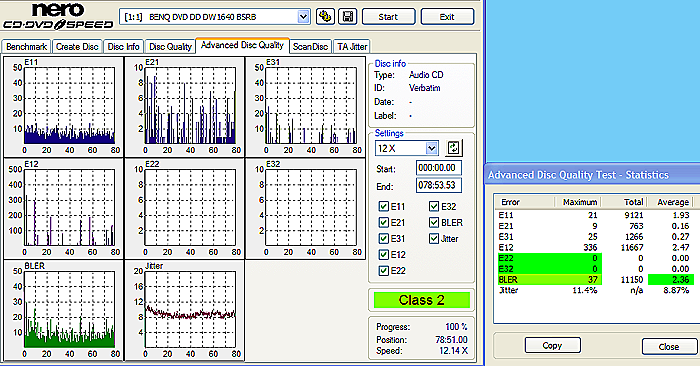Image resolution: width=700 pixels, height=366 pixels.
Task: Click the green Class 2 indicator
Action: (421, 300)
